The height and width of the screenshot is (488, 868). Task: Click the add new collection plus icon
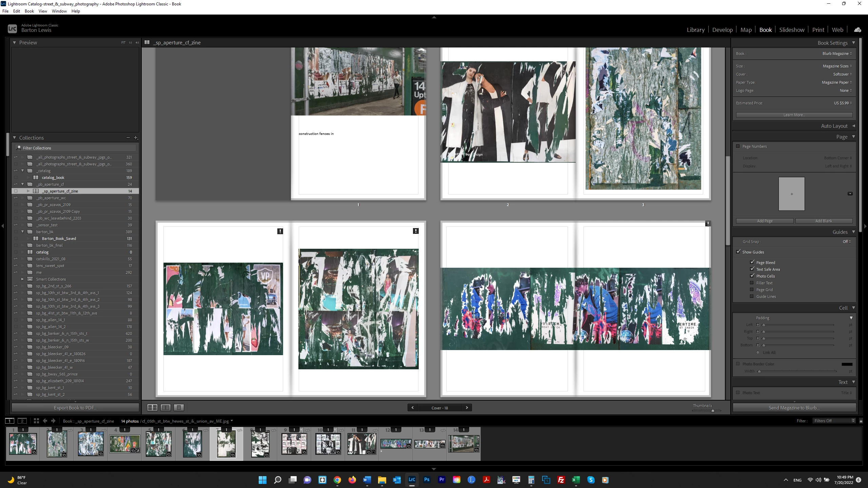point(136,138)
